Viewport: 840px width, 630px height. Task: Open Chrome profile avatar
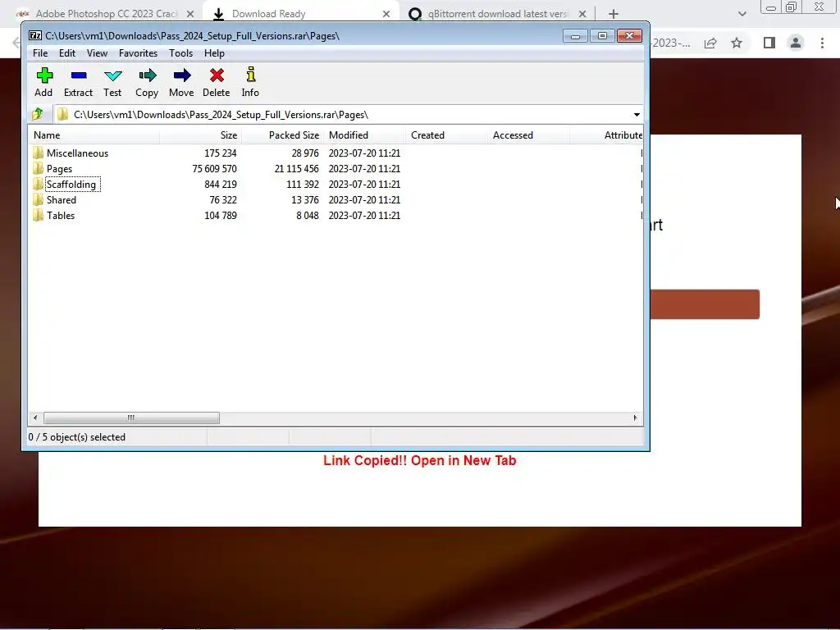click(x=796, y=43)
